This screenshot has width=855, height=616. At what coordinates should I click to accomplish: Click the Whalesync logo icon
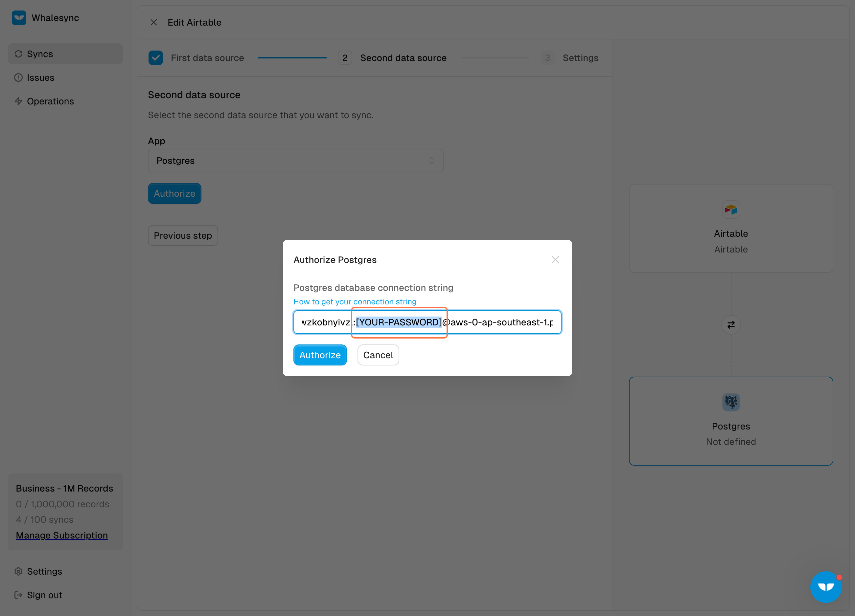[x=19, y=18]
